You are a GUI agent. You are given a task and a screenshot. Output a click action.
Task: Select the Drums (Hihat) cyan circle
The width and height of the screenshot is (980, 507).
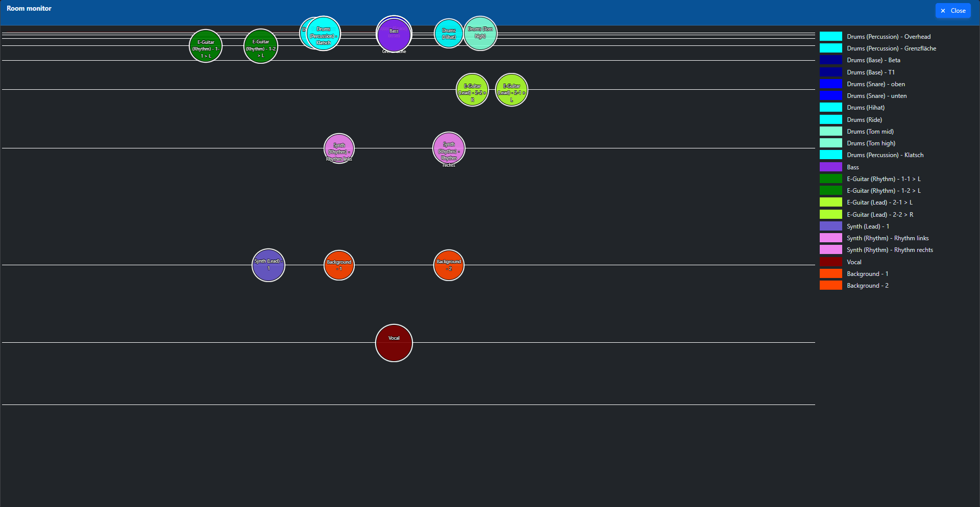[x=449, y=34]
